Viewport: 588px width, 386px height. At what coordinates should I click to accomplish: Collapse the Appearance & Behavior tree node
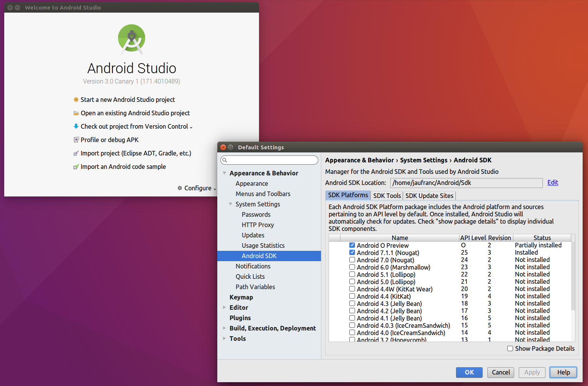(x=225, y=173)
